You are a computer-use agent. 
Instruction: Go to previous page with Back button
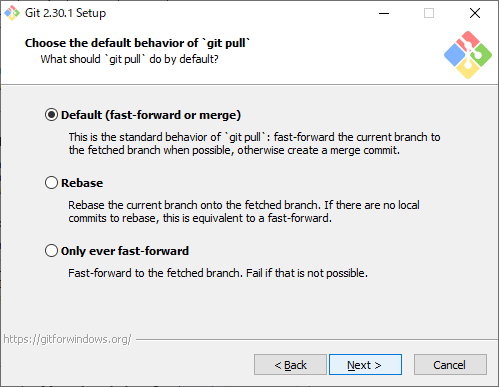(290, 365)
